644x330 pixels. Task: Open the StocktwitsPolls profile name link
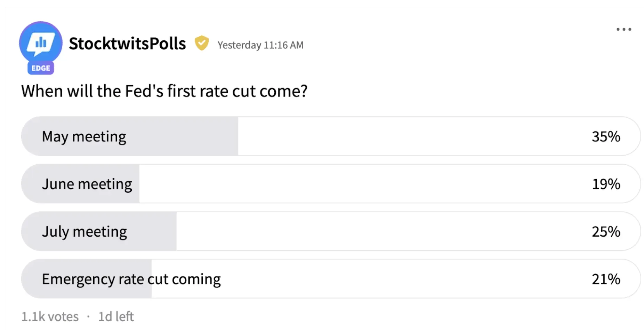127,44
